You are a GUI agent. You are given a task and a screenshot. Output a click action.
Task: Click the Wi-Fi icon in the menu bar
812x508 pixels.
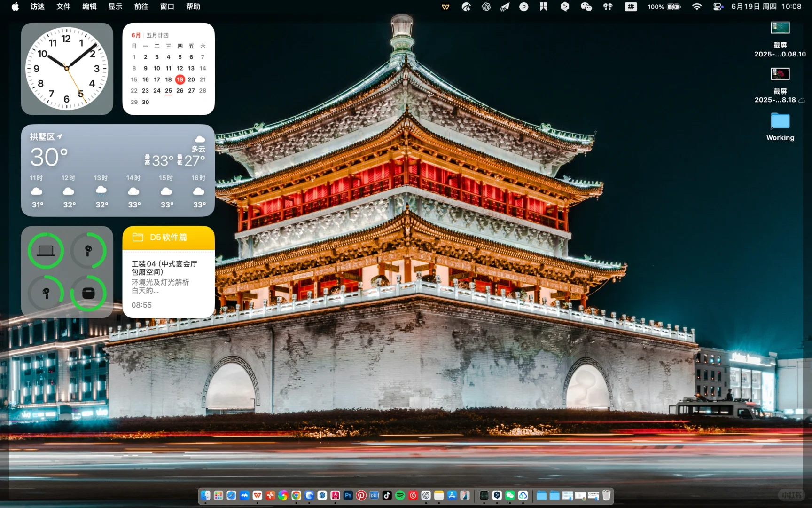click(697, 7)
